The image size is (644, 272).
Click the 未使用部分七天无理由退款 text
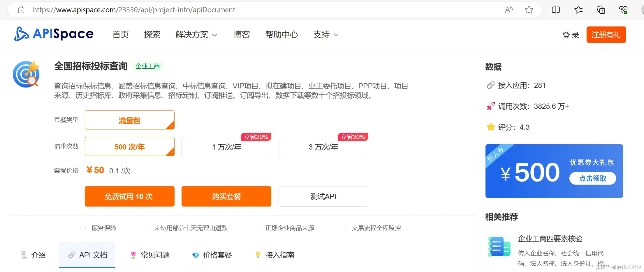(191, 228)
